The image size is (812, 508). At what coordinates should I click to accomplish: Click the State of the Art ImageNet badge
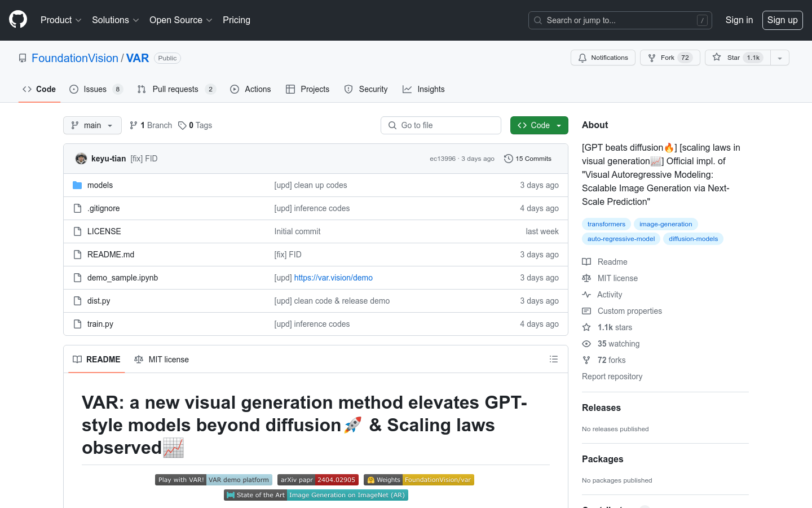tap(316, 495)
